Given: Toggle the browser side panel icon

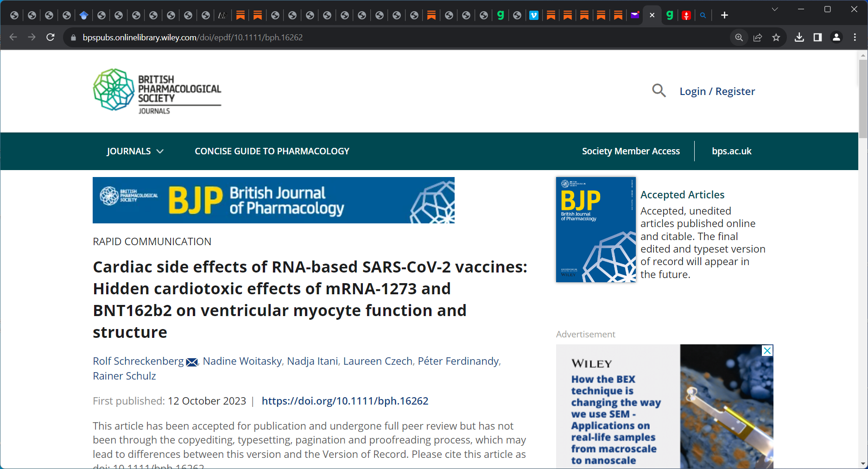Looking at the screenshot, I should [817, 38].
